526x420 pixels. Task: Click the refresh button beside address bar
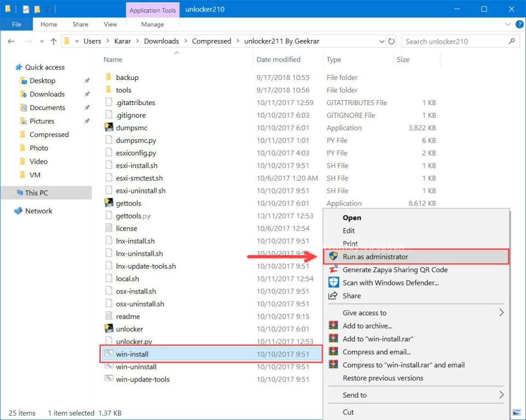tap(391, 42)
